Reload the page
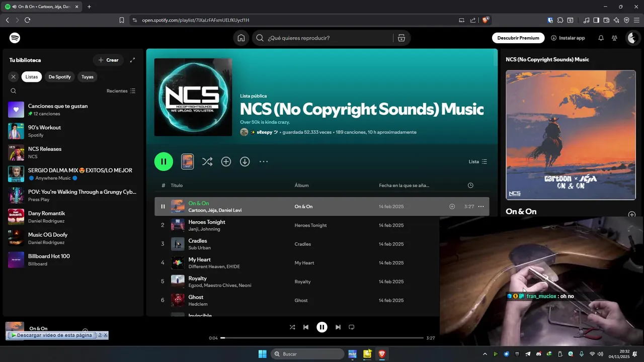 (27, 20)
